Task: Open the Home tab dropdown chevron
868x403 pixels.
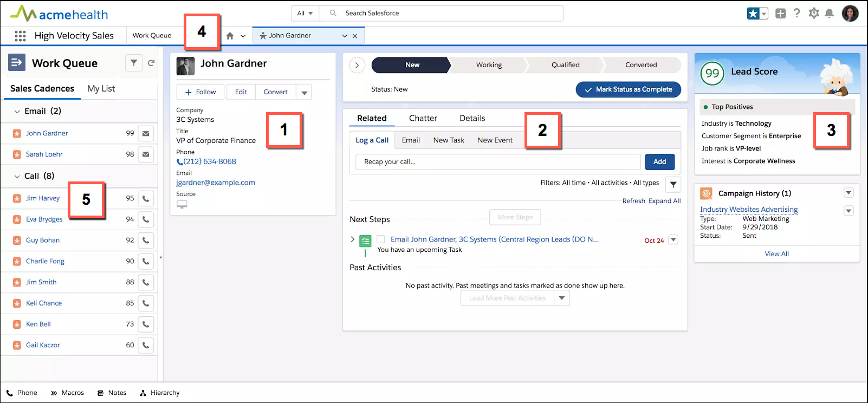Action: (x=243, y=36)
